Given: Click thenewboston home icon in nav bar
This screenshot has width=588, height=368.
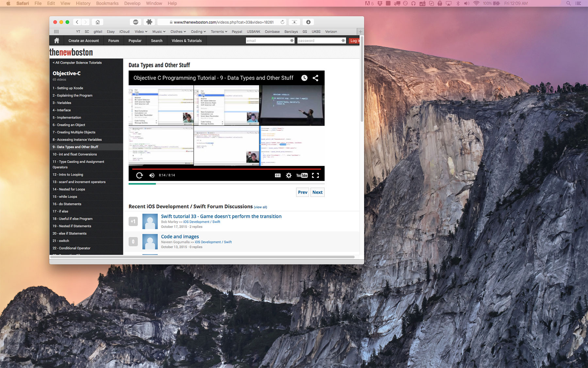Looking at the screenshot, I should [57, 41].
